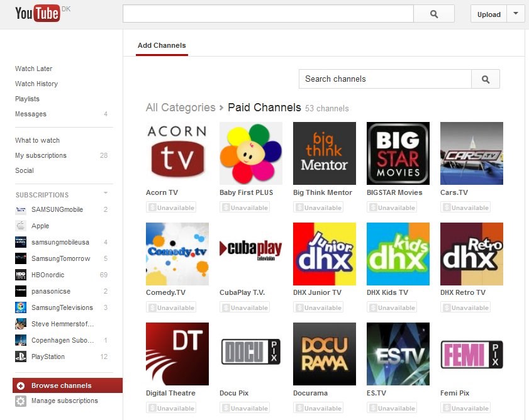Open the Femi Pix channel logo
This screenshot has width=529, height=420.
coord(472,355)
